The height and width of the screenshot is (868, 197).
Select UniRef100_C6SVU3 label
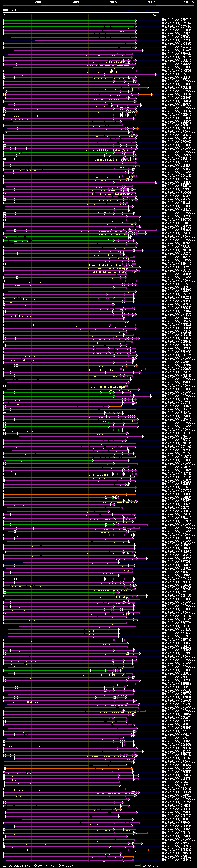[x=176, y=40]
